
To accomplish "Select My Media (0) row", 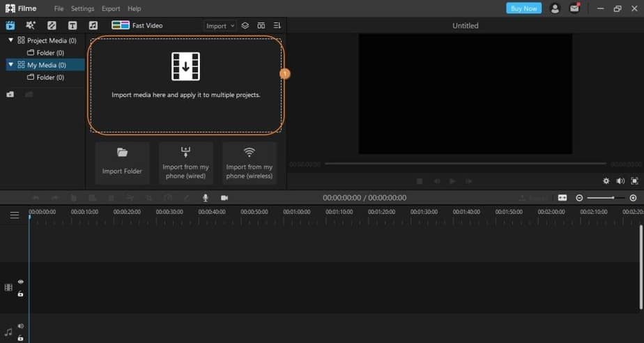I will [x=45, y=65].
